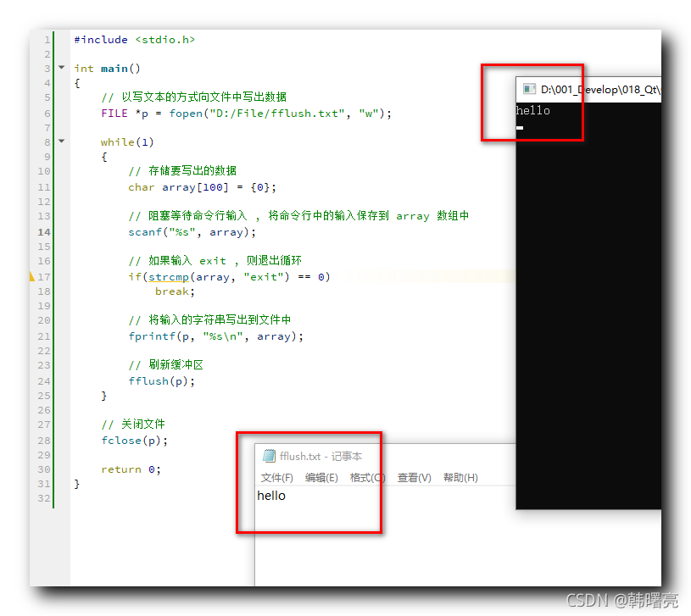This screenshot has width=691, height=616.
Task: Click the comment '// 关闭文件'
Action: click(133, 424)
